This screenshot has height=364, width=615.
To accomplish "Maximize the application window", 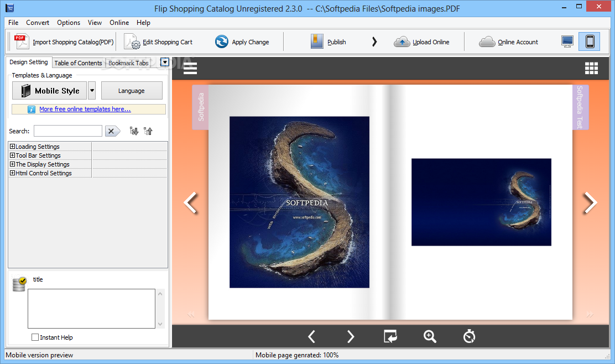I will (x=579, y=6).
